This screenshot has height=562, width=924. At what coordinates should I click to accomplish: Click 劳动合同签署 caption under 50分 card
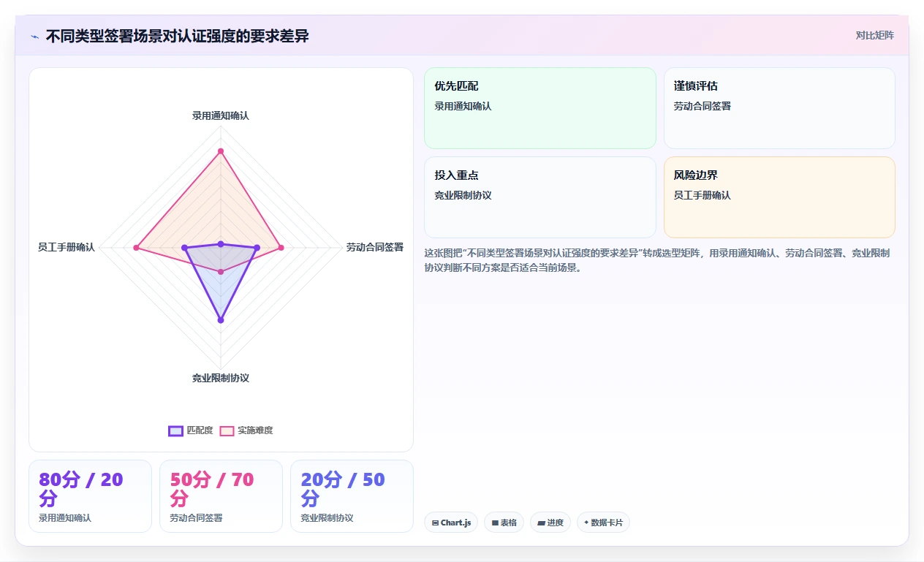[196, 518]
